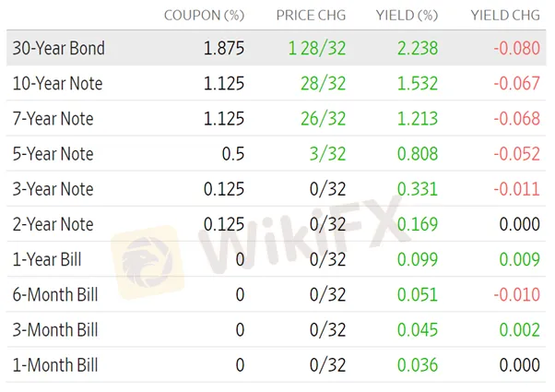Sort by YIELD (%) column header
The height and width of the screenshot is (392, 555).
[407, 16]
